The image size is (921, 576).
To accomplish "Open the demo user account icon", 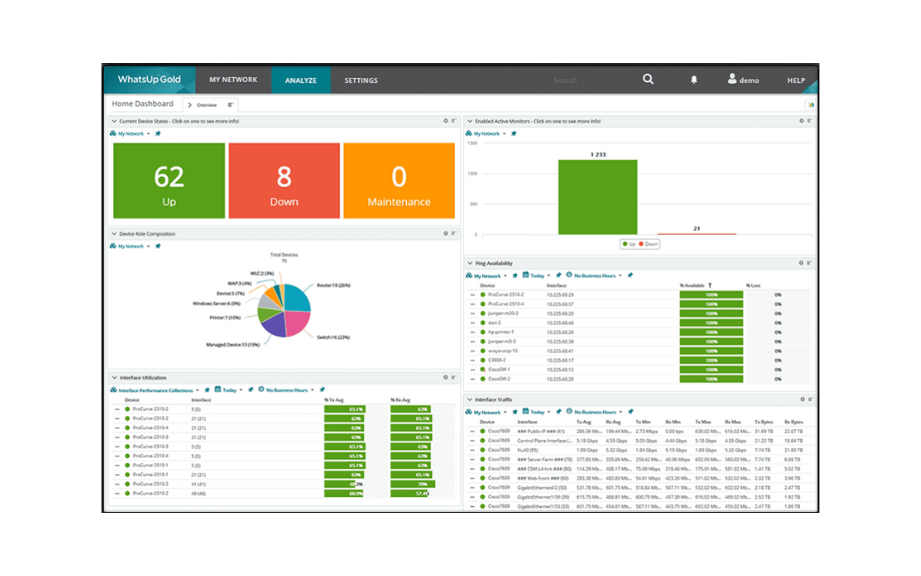I will tap(732, 79).
